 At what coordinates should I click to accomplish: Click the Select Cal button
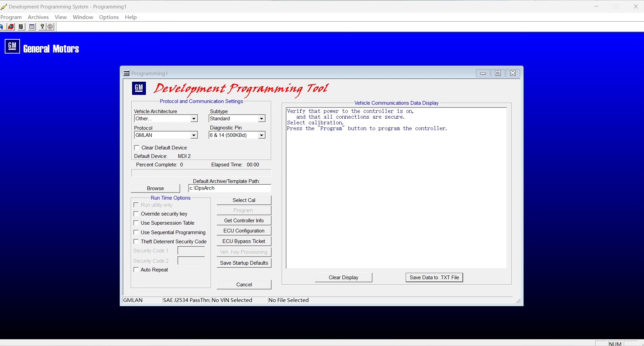tap(244, 200)
